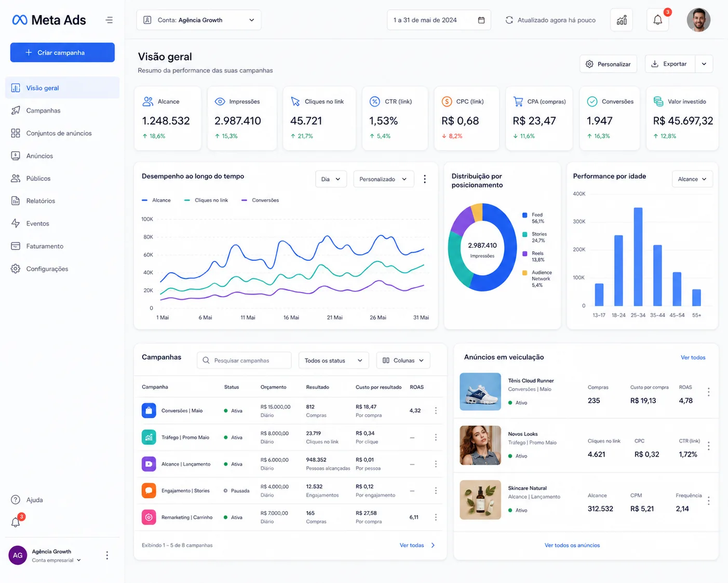Collapse sidebar with the hamburger icon

[x=109, y=20]
